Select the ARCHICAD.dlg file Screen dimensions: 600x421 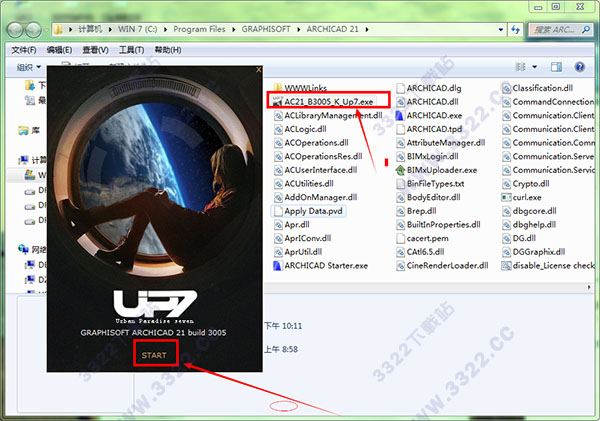[429, 88]
